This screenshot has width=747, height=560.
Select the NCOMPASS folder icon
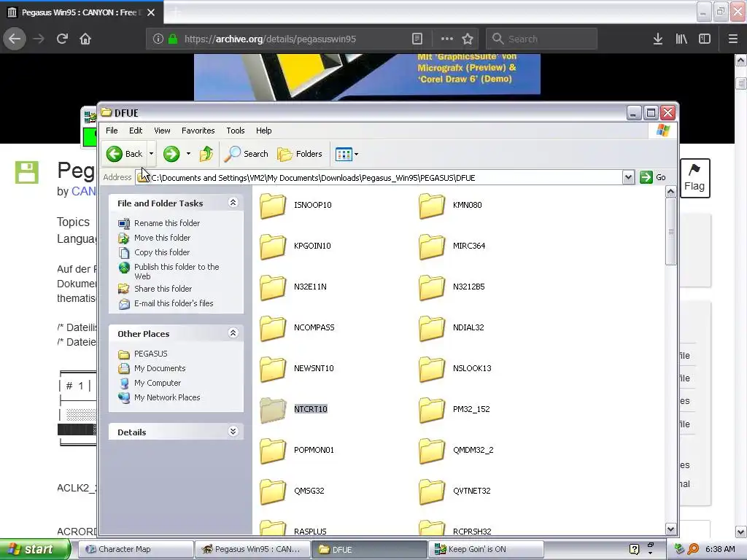tap(273, 328)
